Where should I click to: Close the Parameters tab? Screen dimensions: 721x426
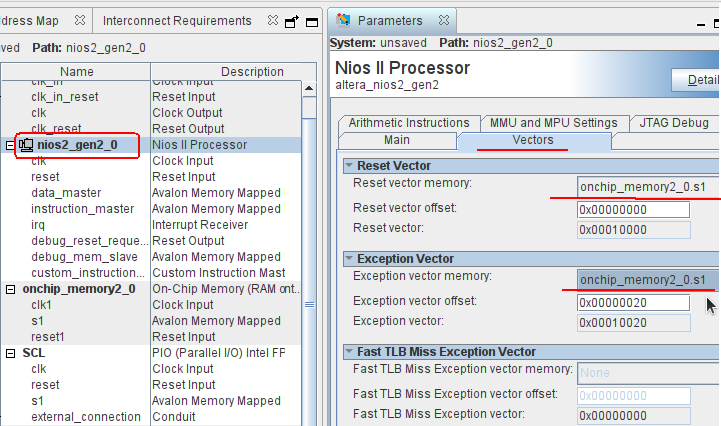point(444,20)
